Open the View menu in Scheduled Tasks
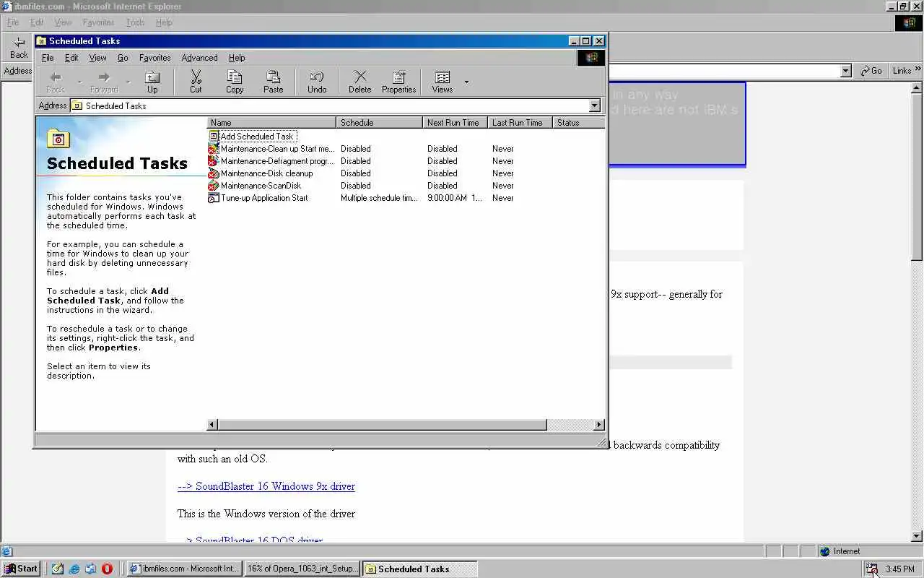Viewport: 924px width, 578px height. click(97, 58)
